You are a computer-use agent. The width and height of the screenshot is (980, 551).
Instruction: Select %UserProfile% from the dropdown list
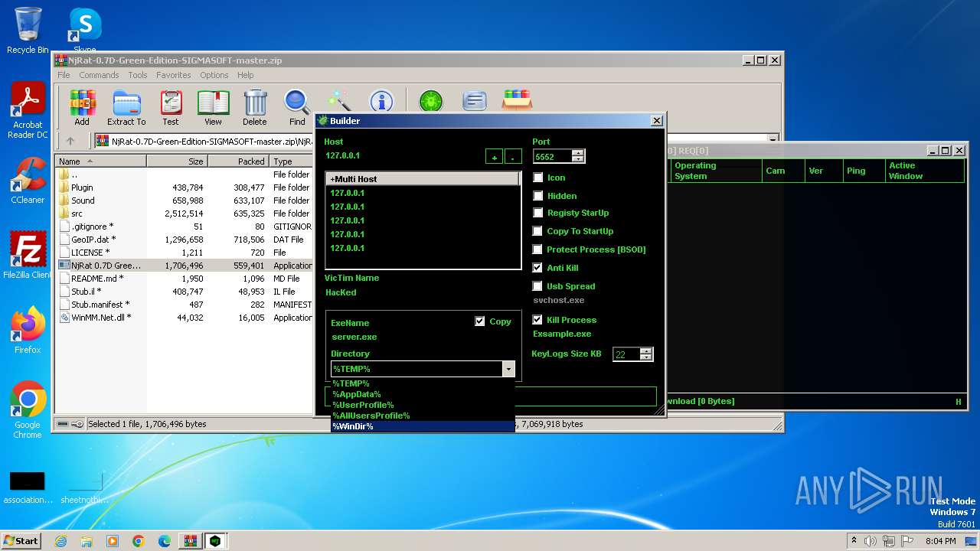click(x=423, y=405)
